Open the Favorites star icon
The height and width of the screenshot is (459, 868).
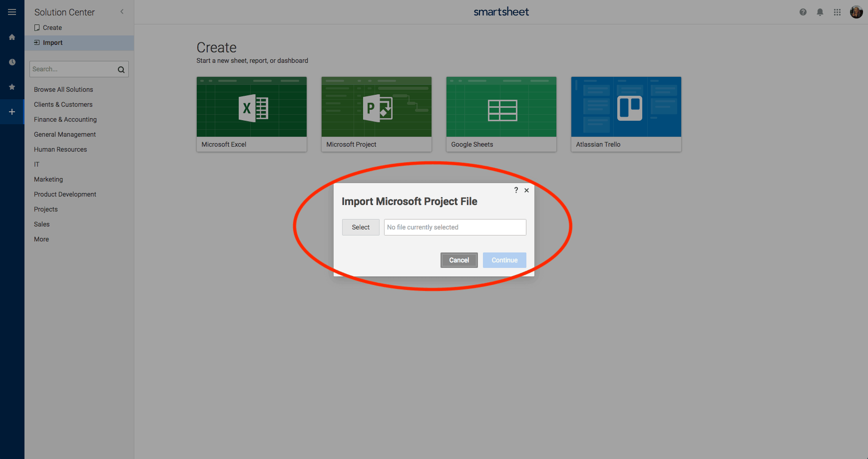coord(12,87)
